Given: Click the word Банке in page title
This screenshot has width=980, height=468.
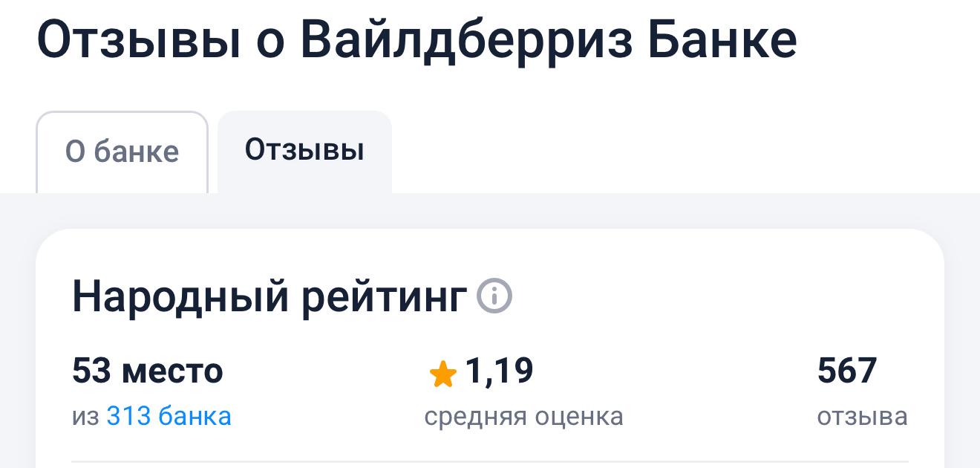Looking at the screenshot, I should pos(722,42).
